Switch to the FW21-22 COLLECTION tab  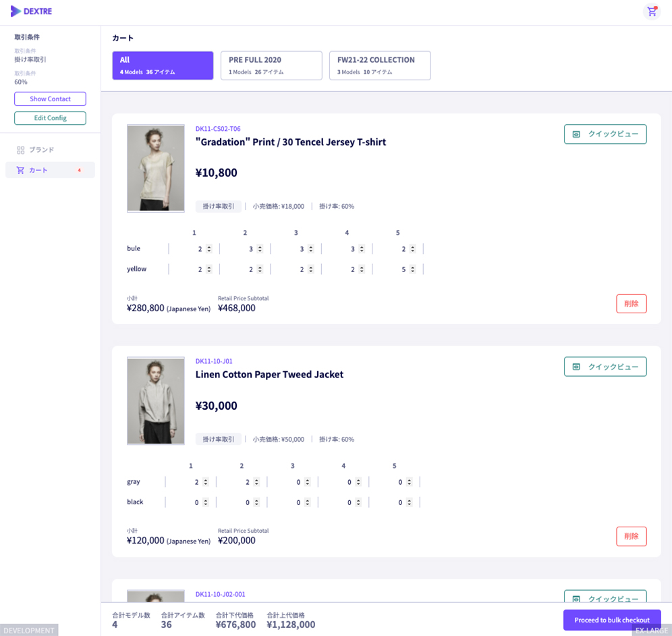(x=380, y=65)
